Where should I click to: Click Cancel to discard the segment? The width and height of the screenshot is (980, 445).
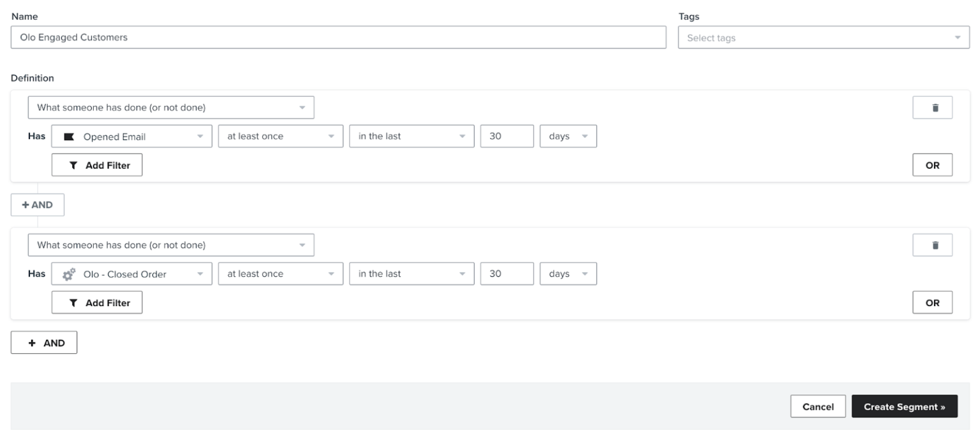click(818, 406)
